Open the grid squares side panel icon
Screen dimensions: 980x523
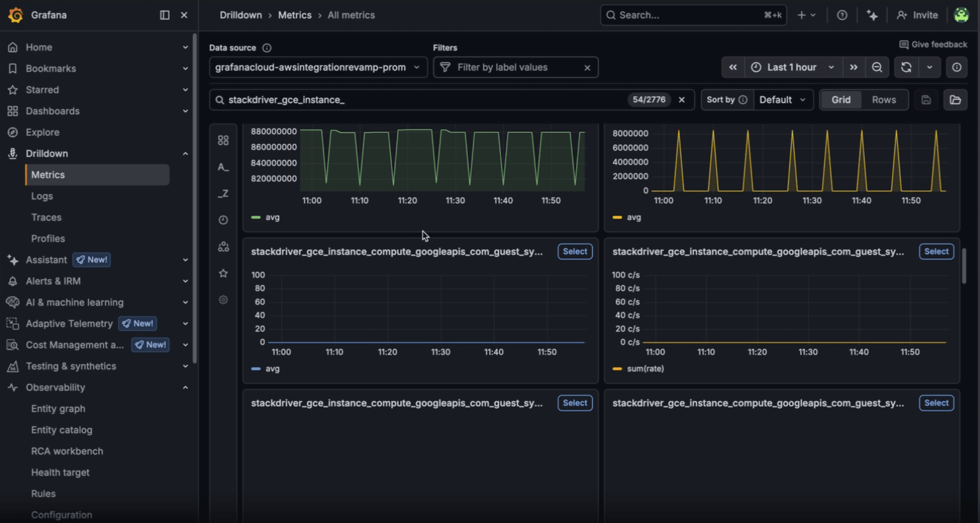pyautogui.click(x=223, y=140)
